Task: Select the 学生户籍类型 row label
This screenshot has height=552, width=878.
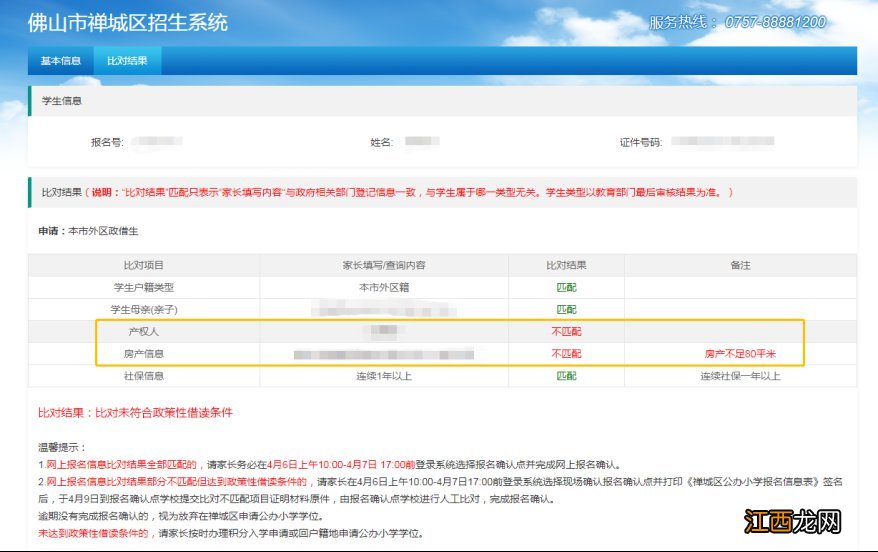Action: pyautogui.click(x=143, y=287)
